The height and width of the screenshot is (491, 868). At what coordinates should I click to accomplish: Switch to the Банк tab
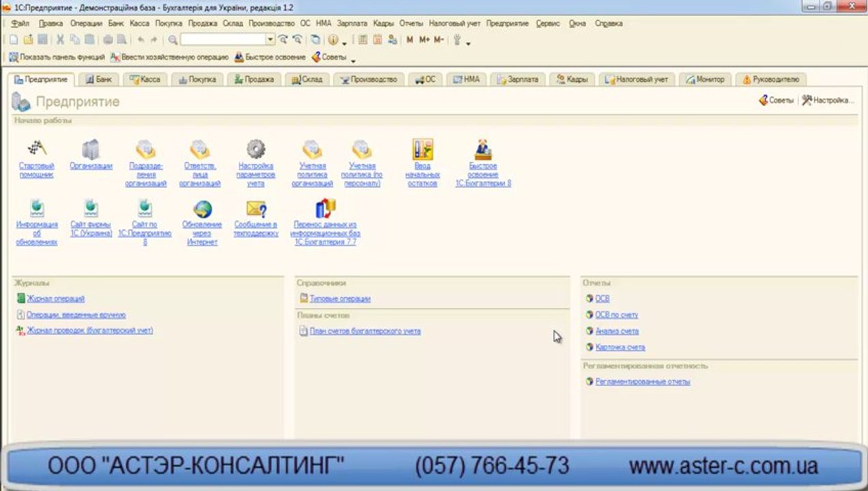click(99, 80)
